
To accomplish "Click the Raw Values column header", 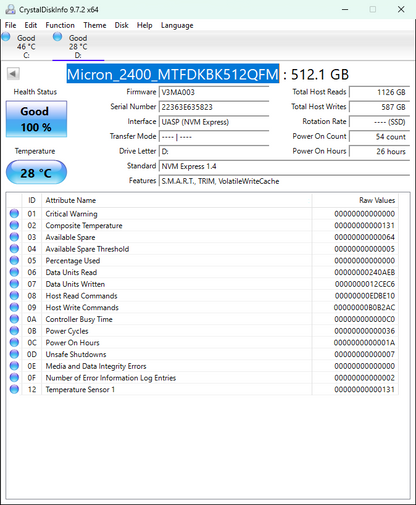I will point(355,200).
